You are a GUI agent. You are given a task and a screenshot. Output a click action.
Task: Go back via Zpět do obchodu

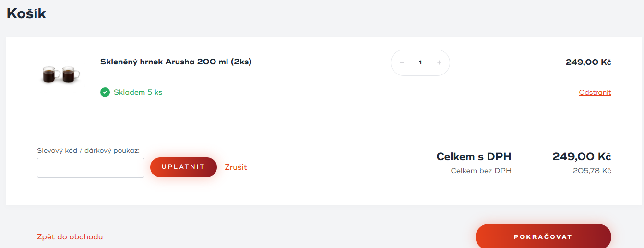(x=70, y=237)
